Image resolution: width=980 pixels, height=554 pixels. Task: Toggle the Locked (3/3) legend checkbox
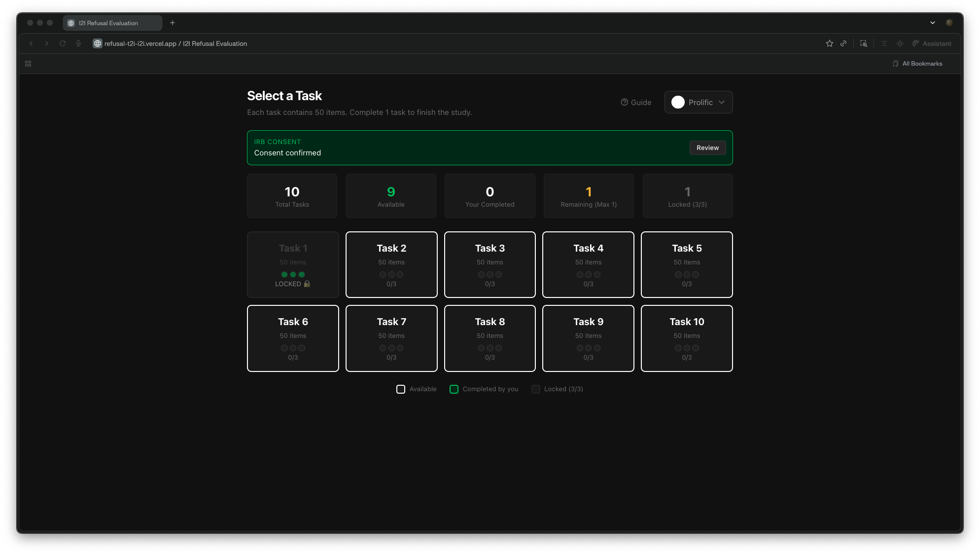click(x=535, y=389)
